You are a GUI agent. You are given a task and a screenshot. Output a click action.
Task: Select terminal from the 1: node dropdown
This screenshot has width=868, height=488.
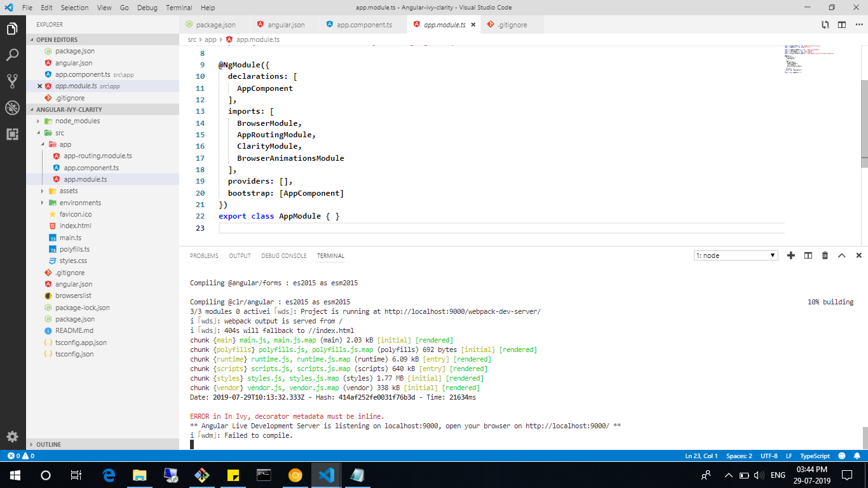click(x=736, y=255)
